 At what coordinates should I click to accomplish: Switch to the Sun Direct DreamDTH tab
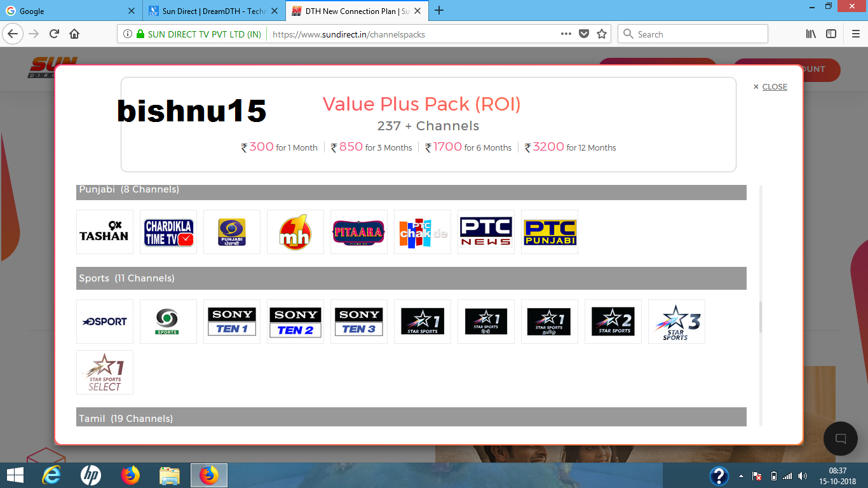[x=214, y=11]
